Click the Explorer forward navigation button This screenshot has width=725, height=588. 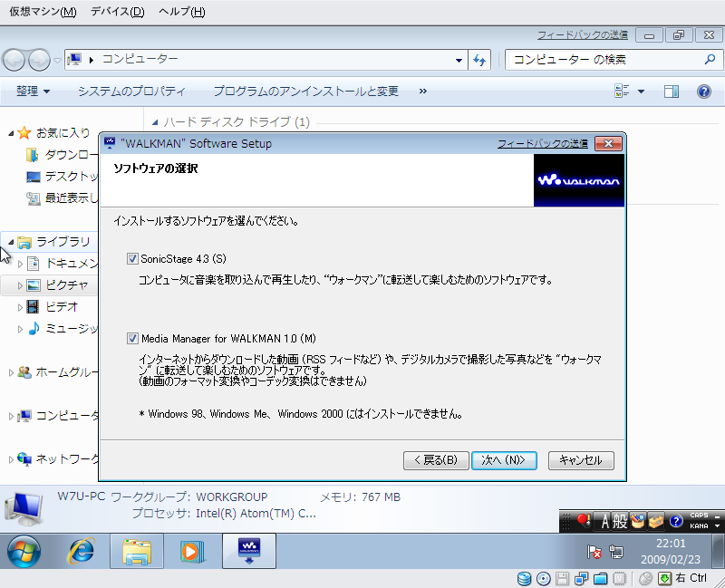tap(39, 60)
